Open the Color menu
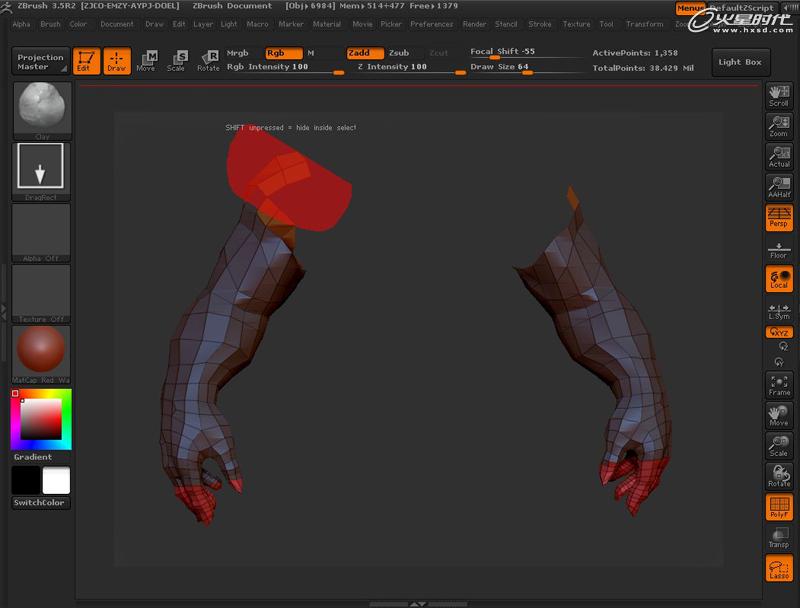 click(78, 24)
